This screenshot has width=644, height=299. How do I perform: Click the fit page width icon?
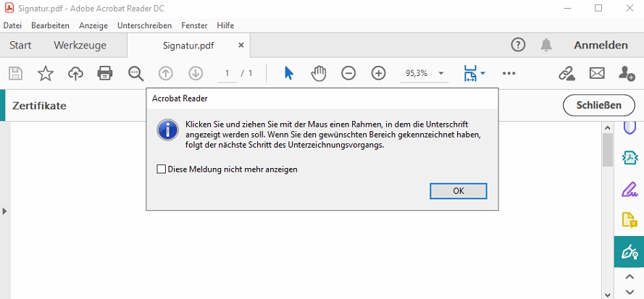[x=470, y=73]
